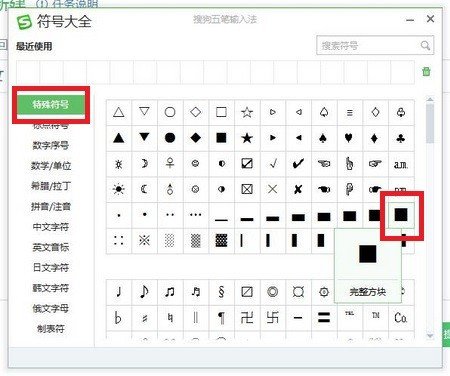The image size is (450, 376).
Task: Clear recent symbols with trash icon
Action: (426, 71)
